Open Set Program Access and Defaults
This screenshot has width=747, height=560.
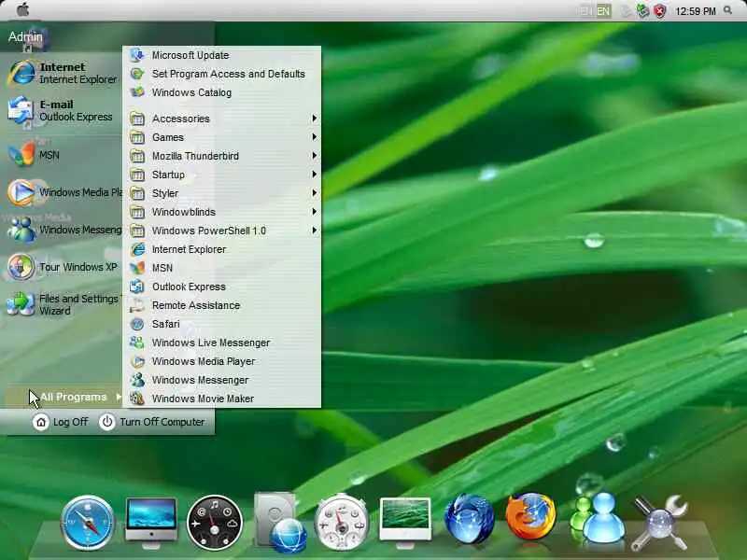tap(222, 74)
